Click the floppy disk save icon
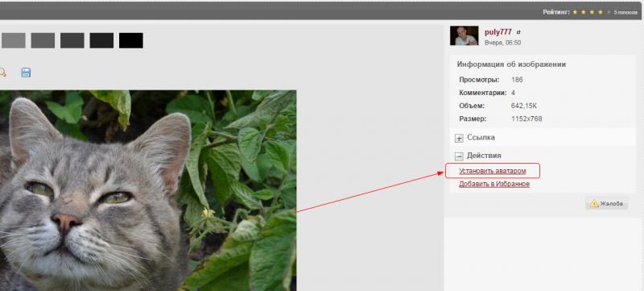This screenshot has height=291, width=644. tap(26, 73)
